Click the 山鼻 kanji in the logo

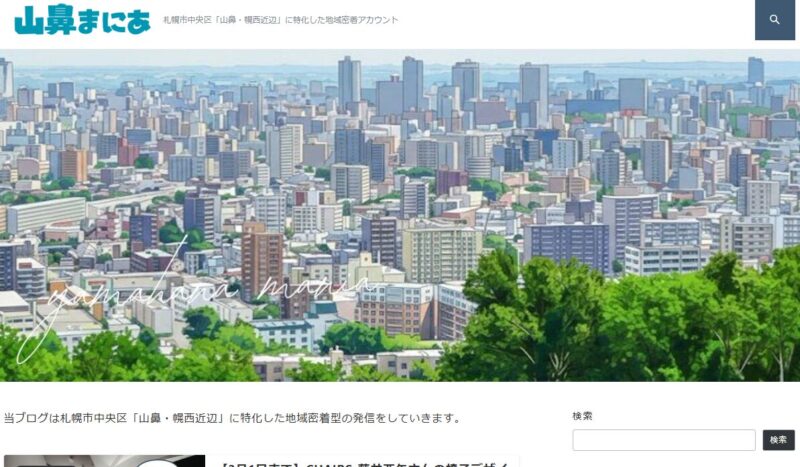pyautogui.click(x=45, y=20)
